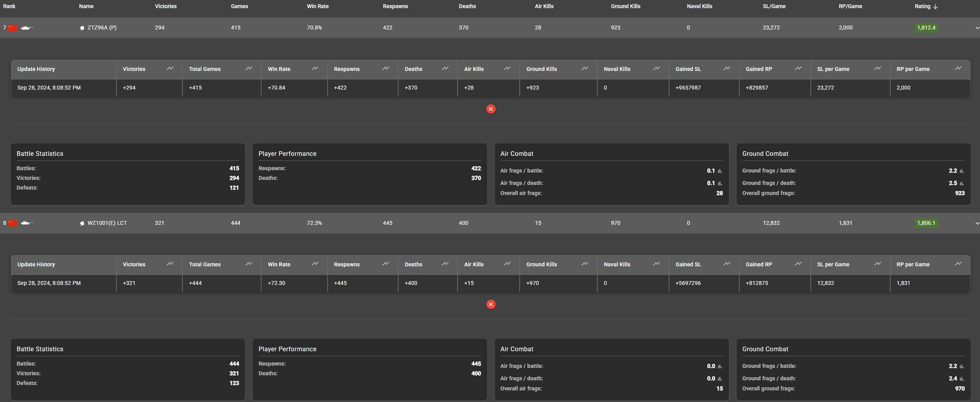
Task: Open Gained SL trend chart in ZTZ96A (P) history
Action: coord(727,68)
